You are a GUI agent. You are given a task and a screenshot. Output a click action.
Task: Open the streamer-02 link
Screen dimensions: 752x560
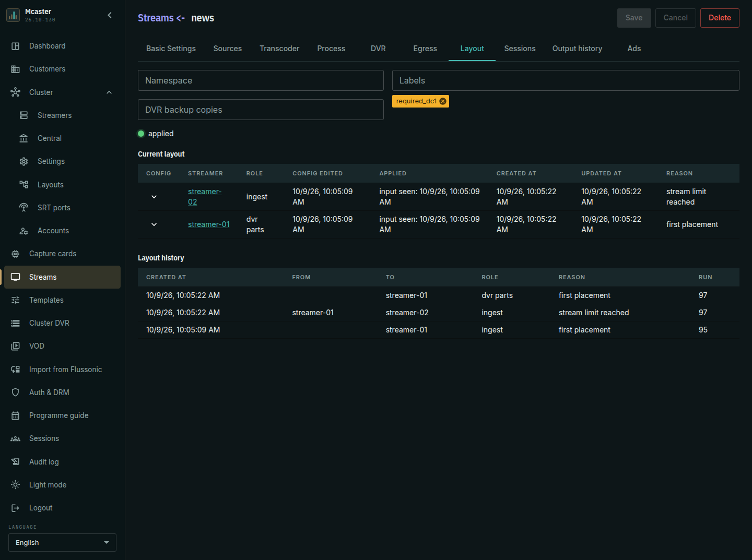click(x=205, y=197)
